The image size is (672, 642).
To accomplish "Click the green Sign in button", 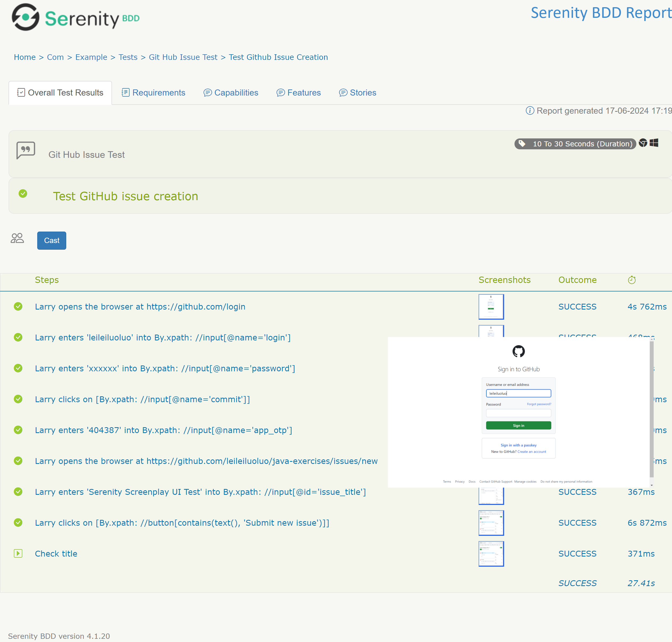I will (x=518, y=425).
